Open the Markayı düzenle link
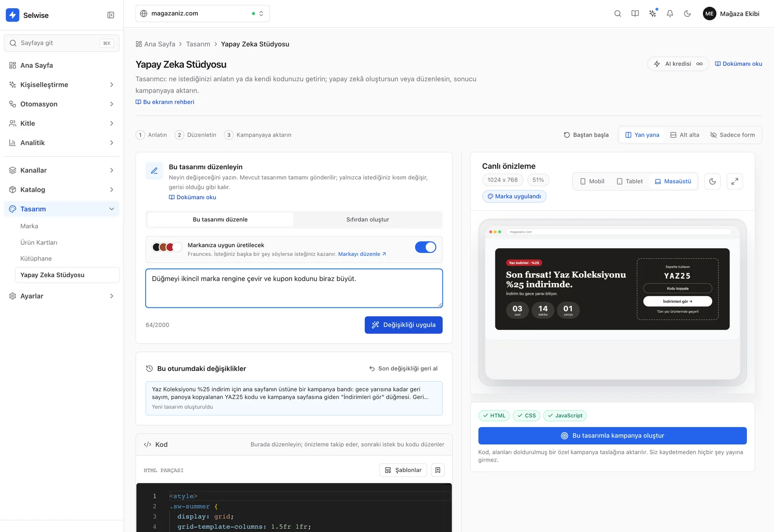Screen dimensions: 774x532 tap(362, 254)
